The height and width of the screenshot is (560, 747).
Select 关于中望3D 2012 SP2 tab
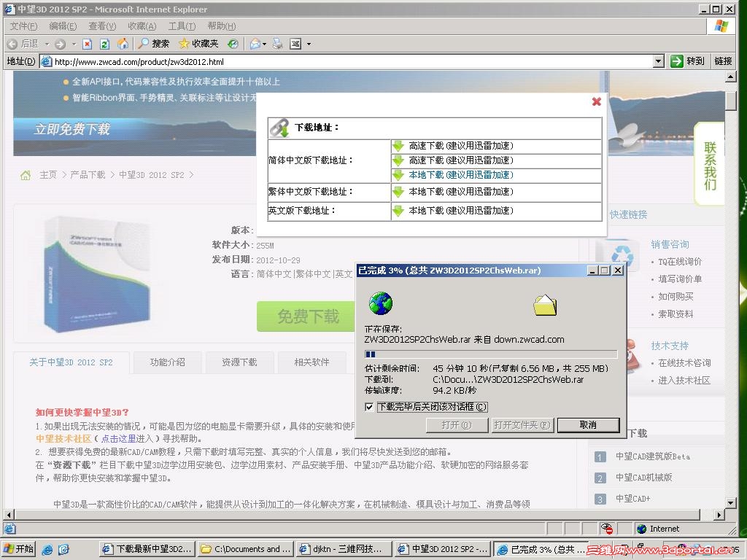pyautogui.click(x=71, y=362)
